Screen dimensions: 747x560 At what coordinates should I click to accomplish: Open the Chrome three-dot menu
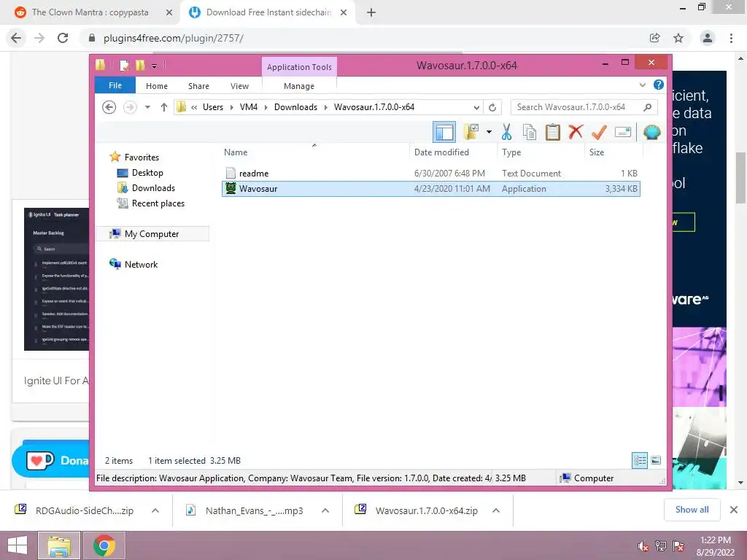(x=731, y=38)
